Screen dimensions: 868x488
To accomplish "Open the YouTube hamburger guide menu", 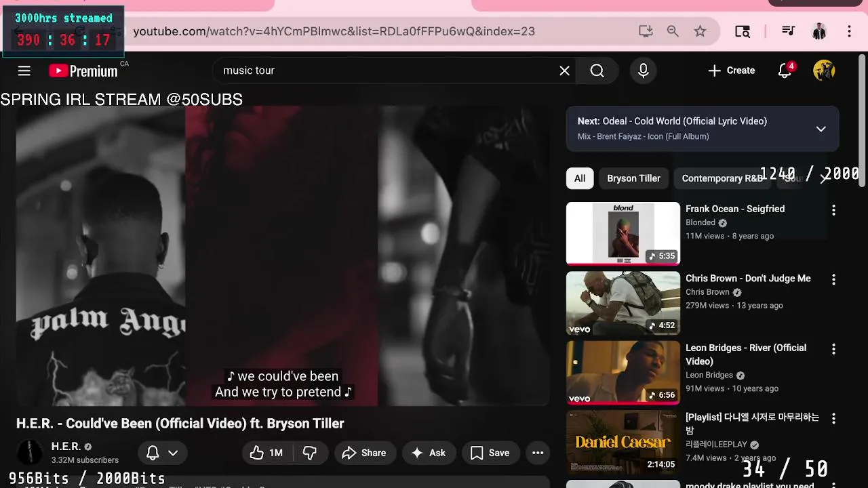I will [x=24, y=70].
